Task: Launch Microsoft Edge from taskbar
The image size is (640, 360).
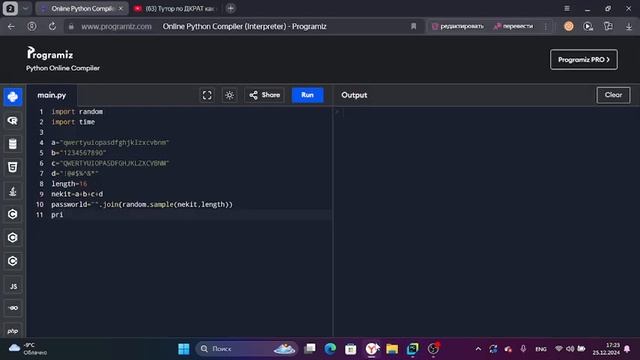Action: (x=330, y=349)
